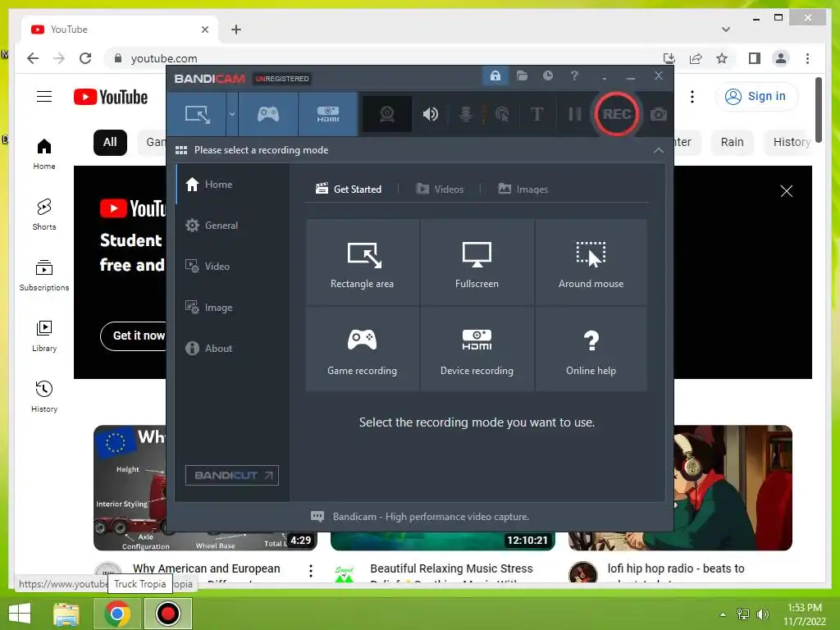Click the grid icon beside recording mode text

pyautogui.click(x=181, y=150)
